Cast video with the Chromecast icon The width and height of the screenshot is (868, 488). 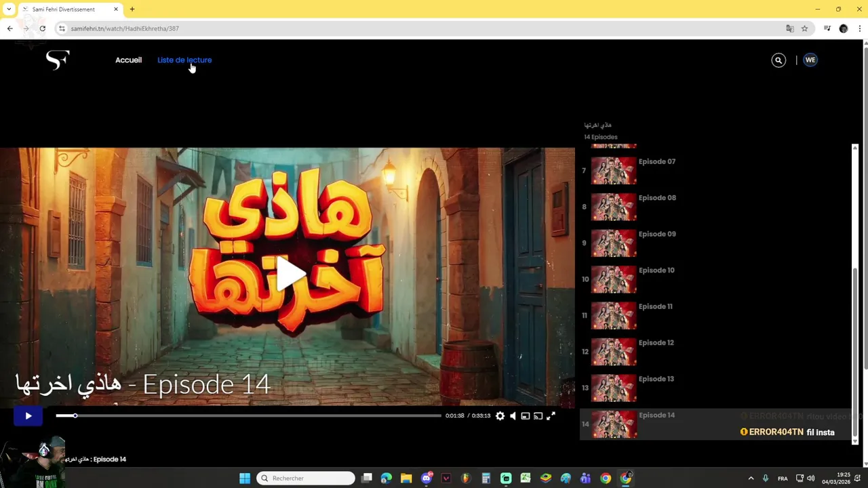click(538, 416)
